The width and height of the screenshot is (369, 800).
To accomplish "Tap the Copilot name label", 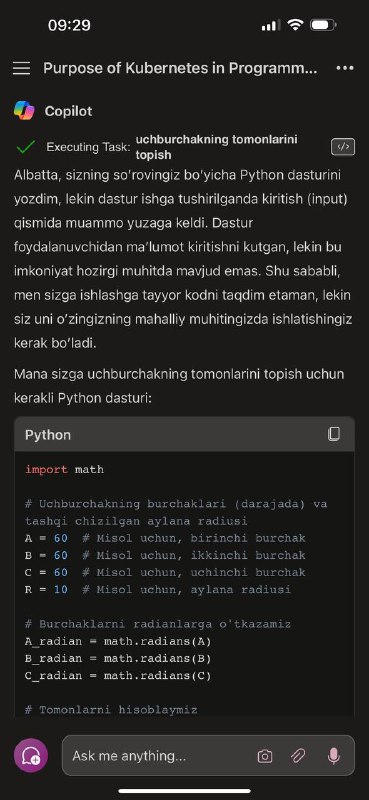I will (68, 111).
